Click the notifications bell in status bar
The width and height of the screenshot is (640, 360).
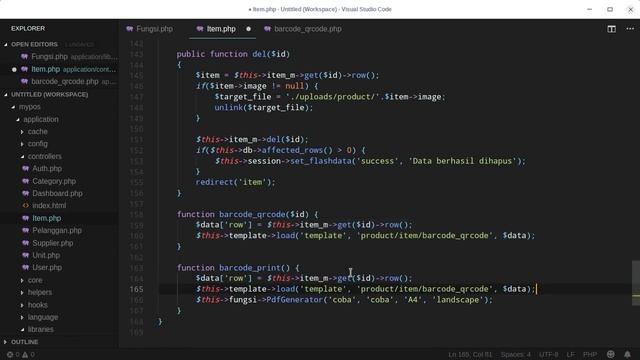(x=627, y=354)
